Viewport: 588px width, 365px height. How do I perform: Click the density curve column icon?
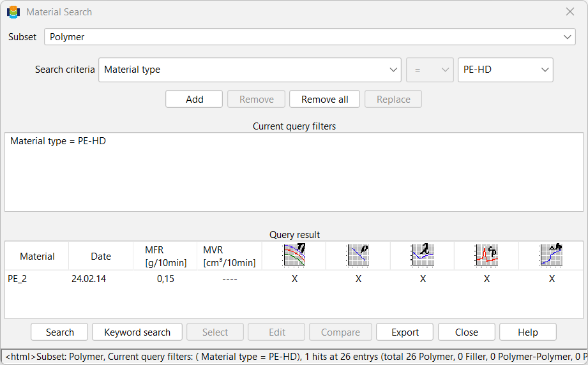pyautogui.click(x=358, y=255)
